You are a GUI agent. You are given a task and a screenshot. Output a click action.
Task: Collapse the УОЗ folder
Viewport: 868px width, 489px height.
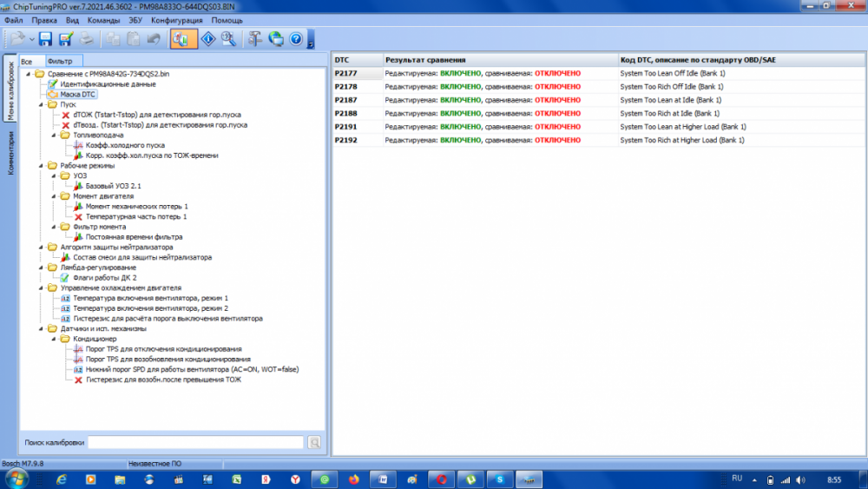(x=54, y=176)
